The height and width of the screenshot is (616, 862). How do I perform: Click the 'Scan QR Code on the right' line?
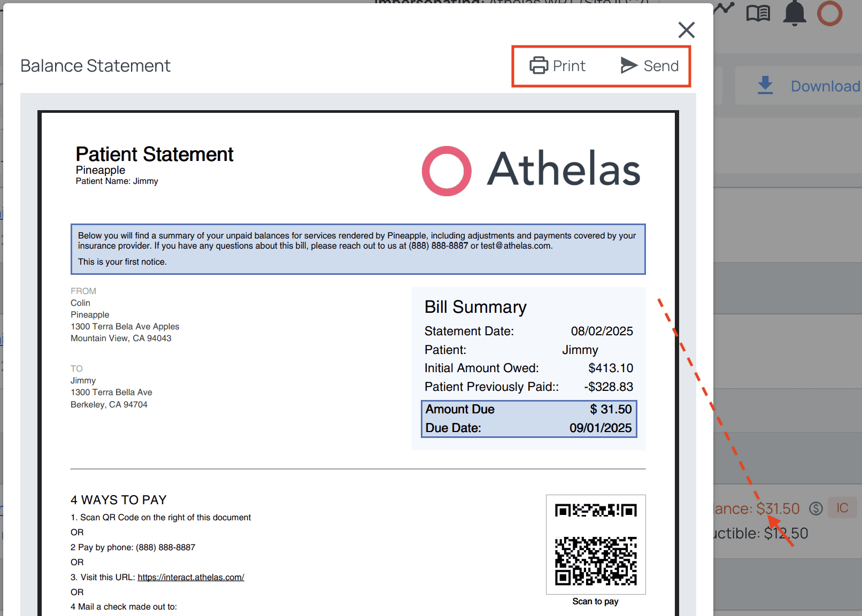[160, 517]
